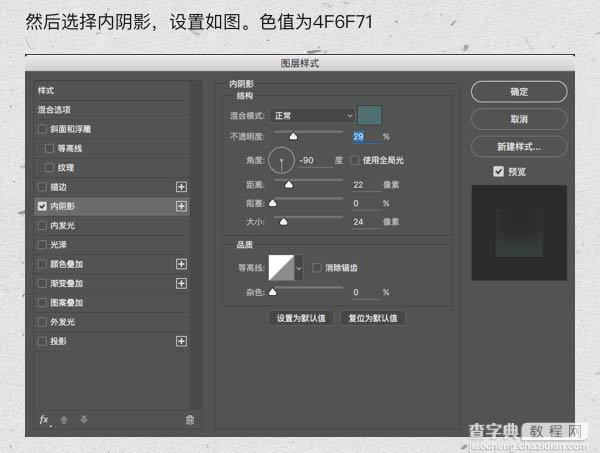The width and height of the screenshot is (600, 453).
Task: Click the 杂色 slider handle
Action: coord(272,292)
